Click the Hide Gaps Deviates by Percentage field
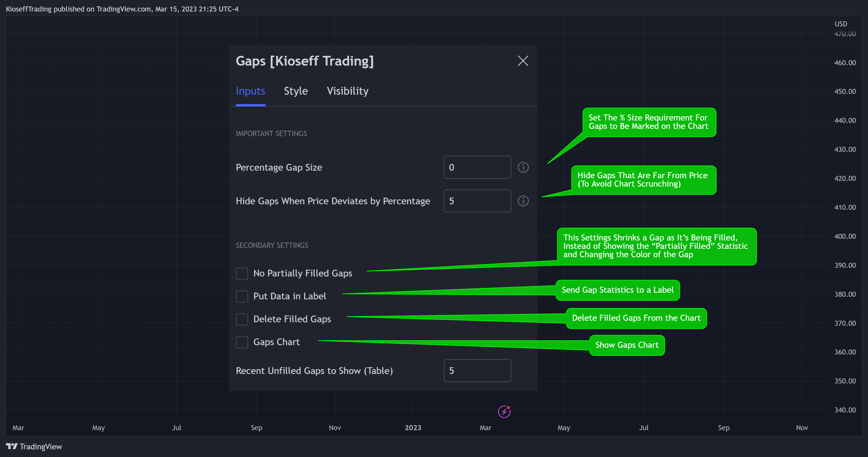This screenshot has height=457, width=868. [477, 201]
